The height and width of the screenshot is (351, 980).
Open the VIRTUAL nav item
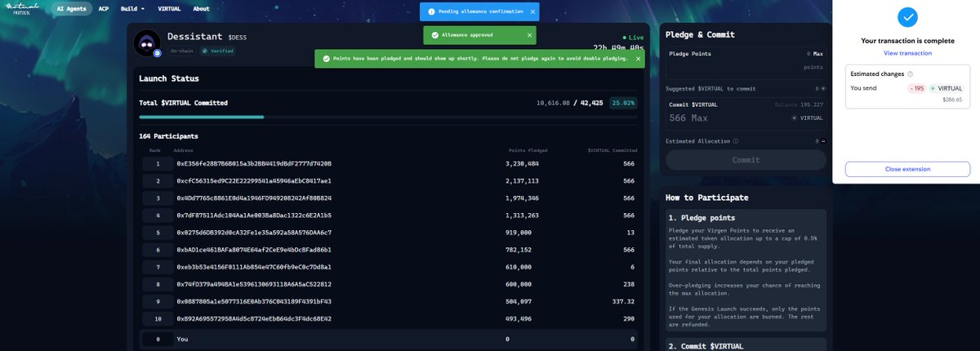[167, 9]
